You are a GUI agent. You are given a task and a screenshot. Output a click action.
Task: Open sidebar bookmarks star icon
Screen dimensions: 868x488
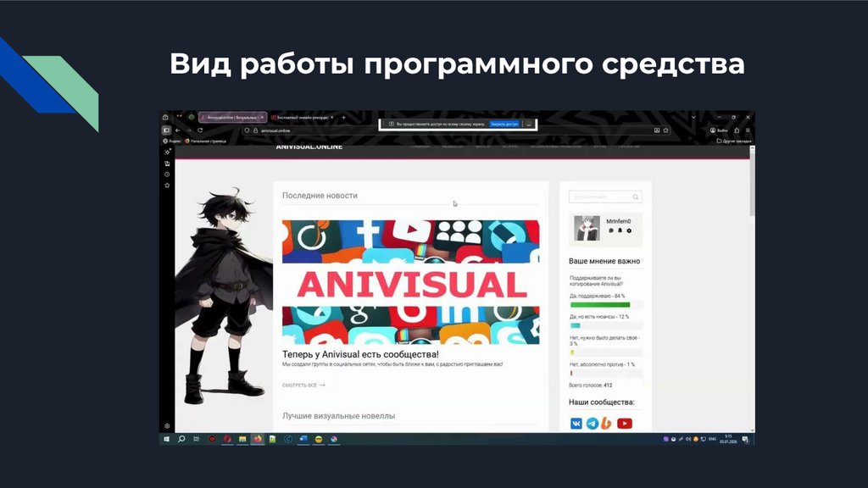pos(167,186)
